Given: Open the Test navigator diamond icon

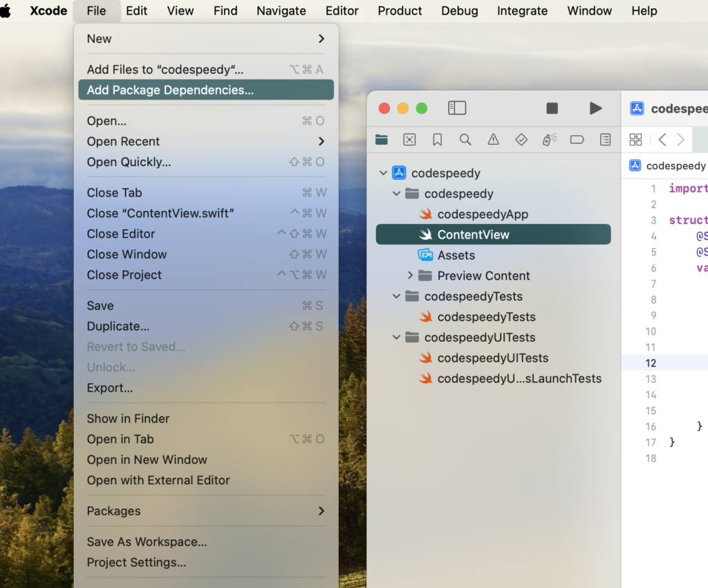Looking at the screenshot, I should tap(521, 139).
